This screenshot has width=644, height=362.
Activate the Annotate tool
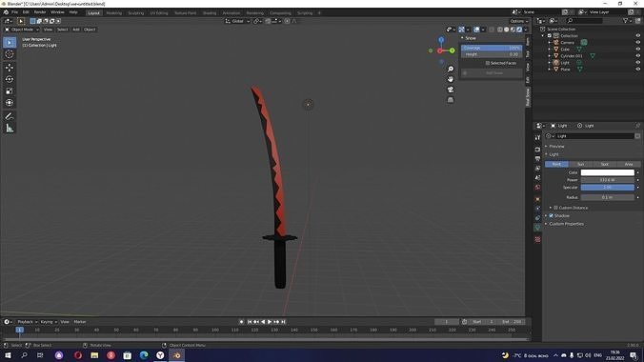point(10,116)
